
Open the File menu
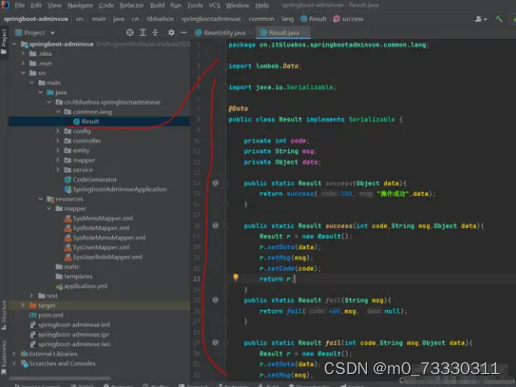pyautogui.click(x=20, y=5)
